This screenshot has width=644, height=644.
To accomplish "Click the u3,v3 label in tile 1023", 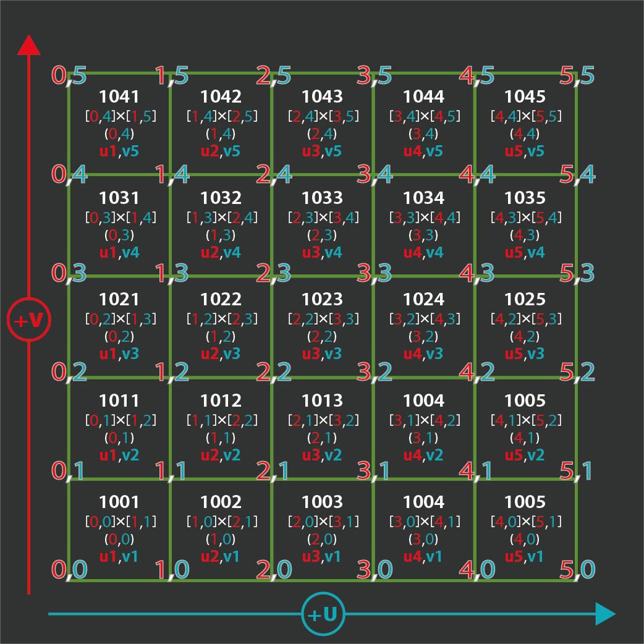I will click(322, 354).
